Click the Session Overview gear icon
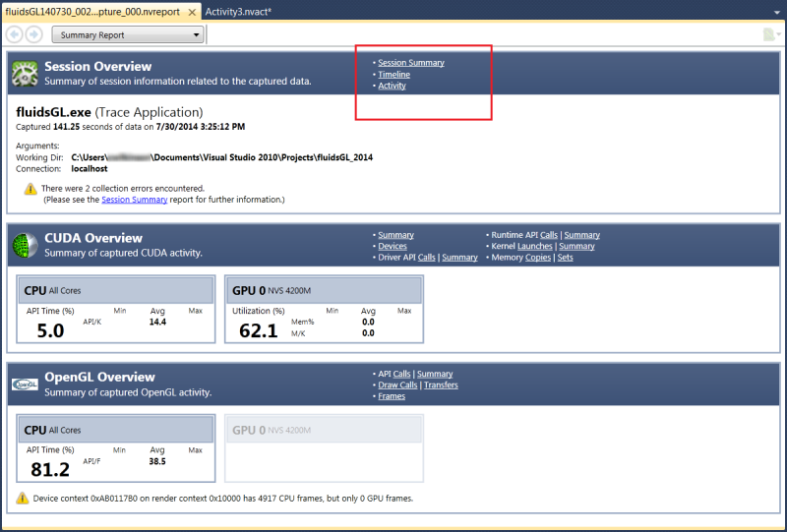The image size is (787, 532). click(25, 74)
